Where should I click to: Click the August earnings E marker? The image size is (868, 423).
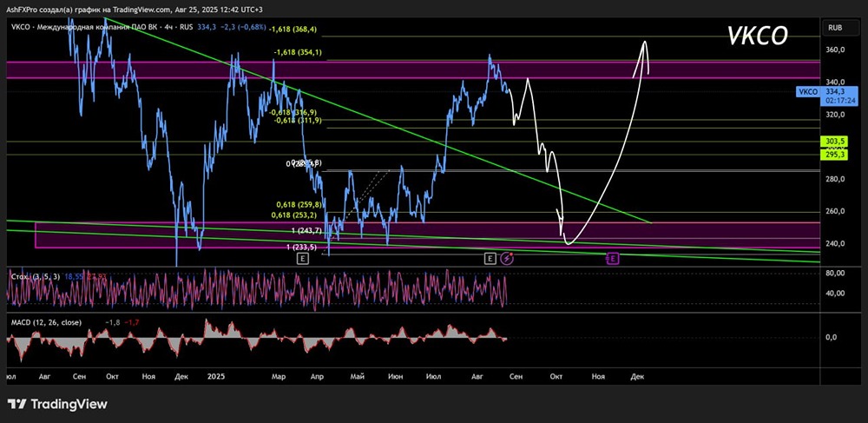click(490, 258)
